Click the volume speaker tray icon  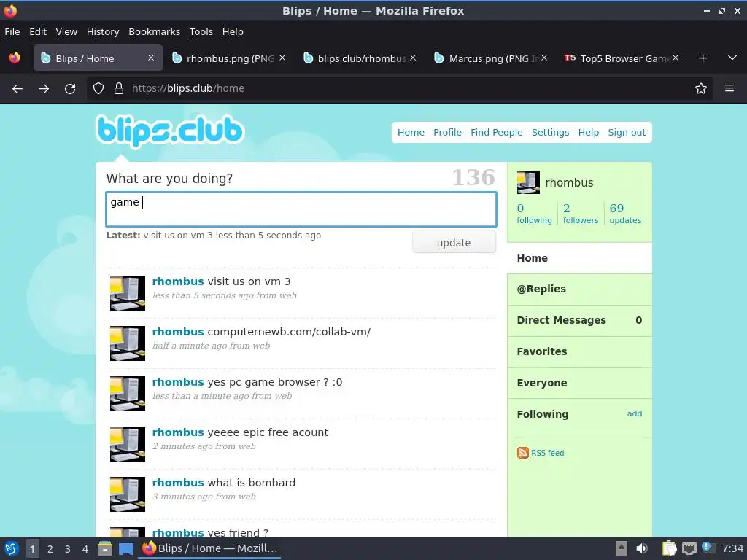[642, 548]
